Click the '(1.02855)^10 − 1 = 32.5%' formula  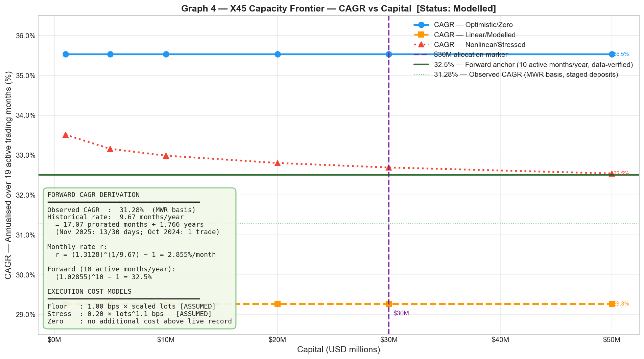(104, 277)
